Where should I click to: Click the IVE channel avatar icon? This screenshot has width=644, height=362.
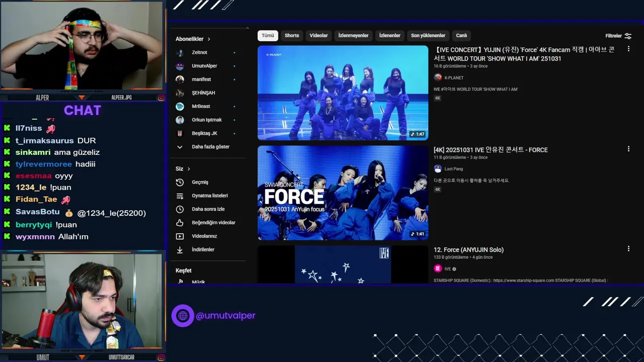(438, 268)
